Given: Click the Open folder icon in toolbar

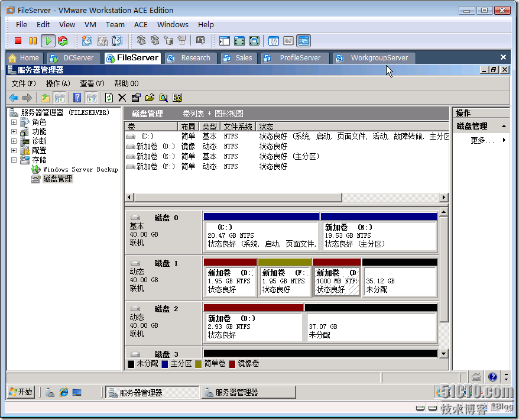Looking at the screenshot, I should click(x=150, y=98).
